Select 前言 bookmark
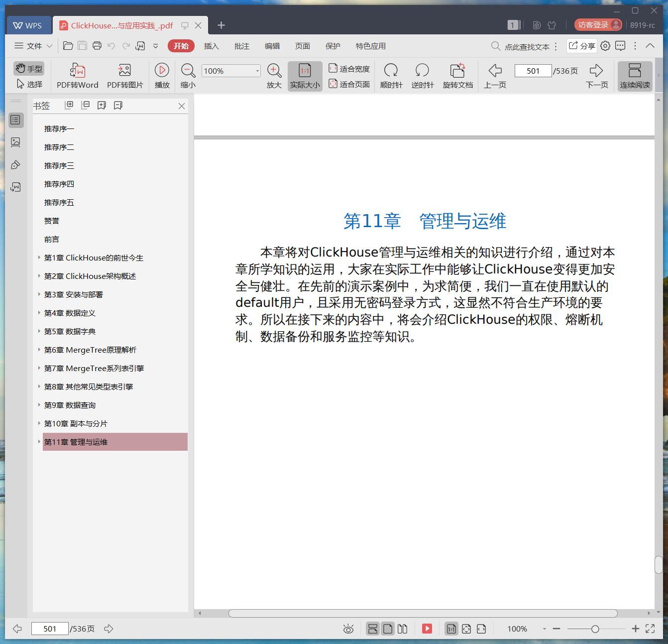The image size is (668, 644). [x=52, y=239]
